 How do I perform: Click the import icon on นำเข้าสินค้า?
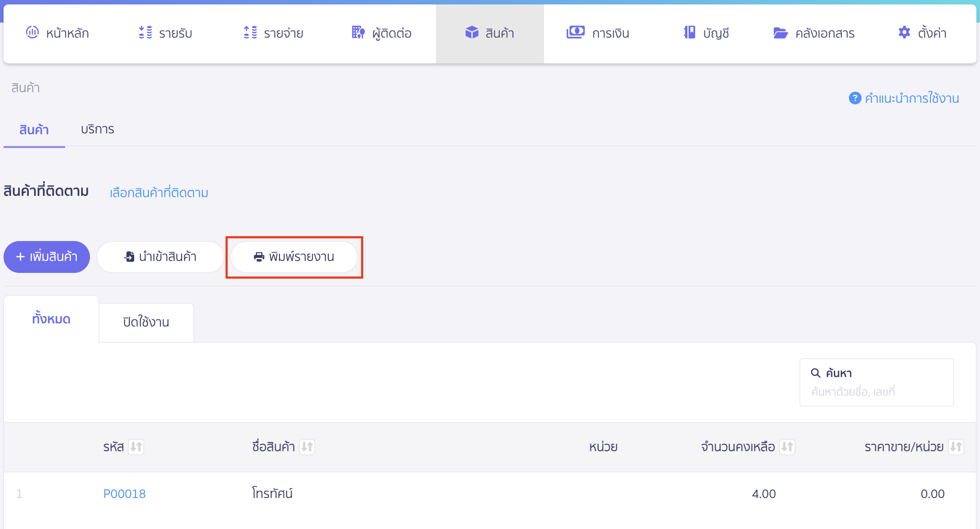click(x=129, y=257)
